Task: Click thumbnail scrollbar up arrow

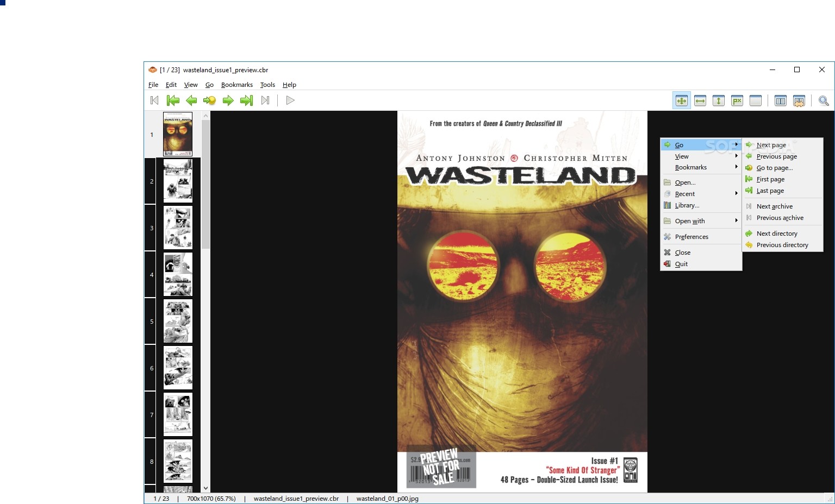Action: 205,115
